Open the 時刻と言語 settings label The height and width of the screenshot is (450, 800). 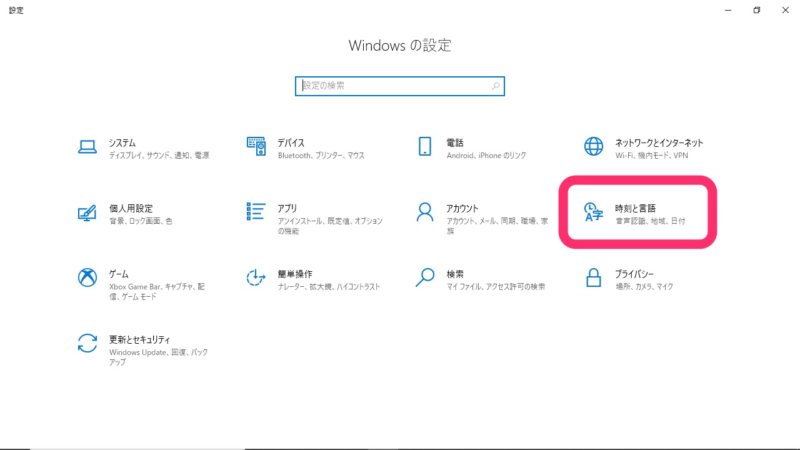pos(635,208)
